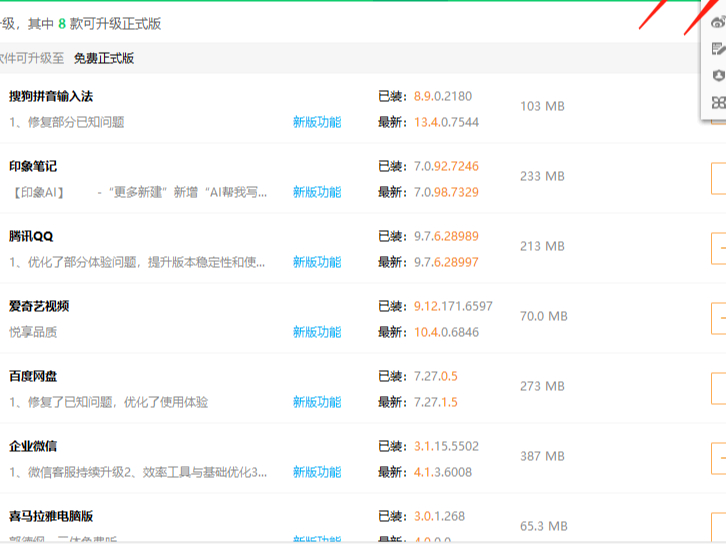Image resolution: width=726 pixels, height=544 pixels.
Task: Click the green 8 count in header
Action: pyautogui.click(x=62, y=24)
